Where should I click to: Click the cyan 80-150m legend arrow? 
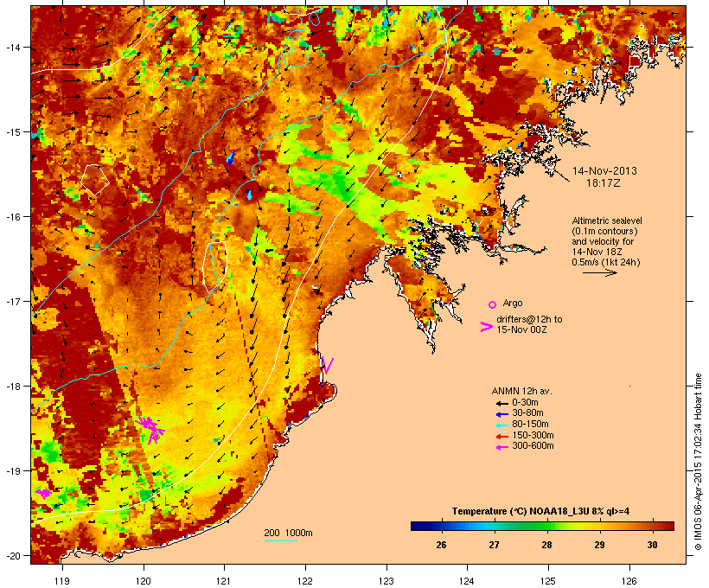(x=501, y=425)
